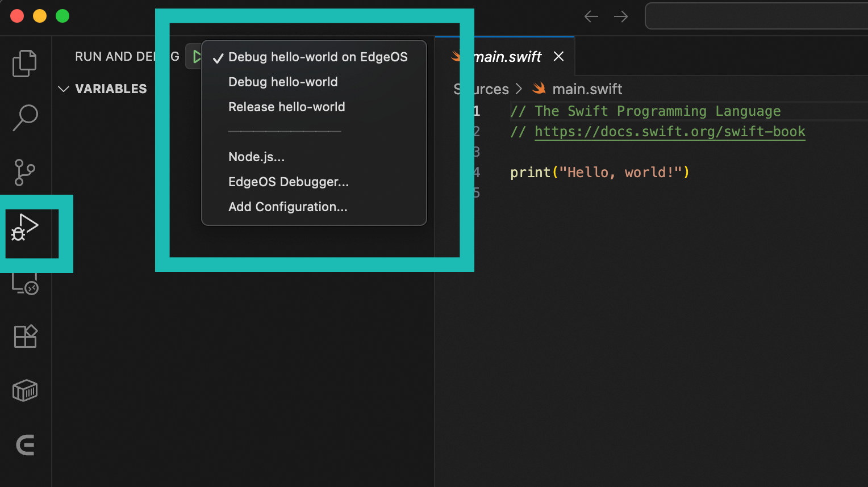Viewport: 868px width, 487px height.
Task: Open the docs.swift.org/swift-book link
Action: point(670,132)
